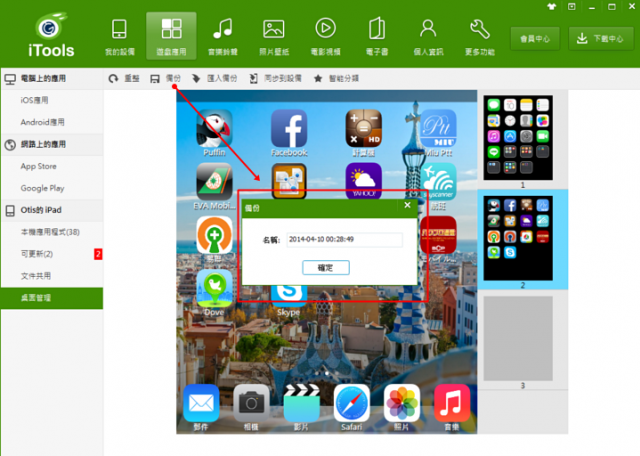Open the more functions wrench tab
The image size is (640, 456).
pyautogui.click(x=480, y=37)
